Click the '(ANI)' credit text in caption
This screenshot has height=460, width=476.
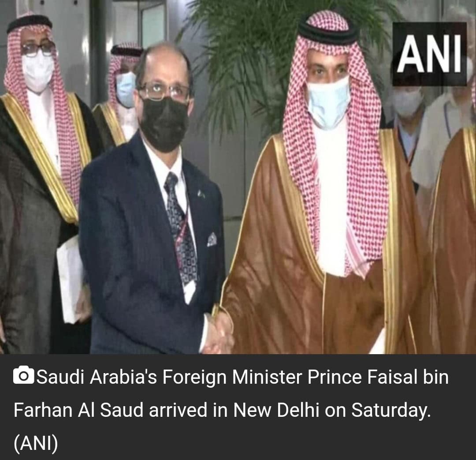tap(36, 443)
